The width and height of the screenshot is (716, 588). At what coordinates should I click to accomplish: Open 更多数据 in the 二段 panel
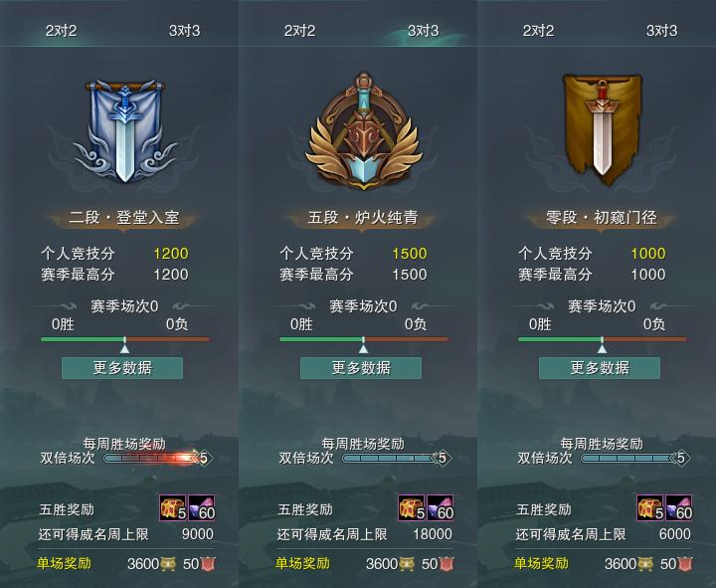[122, 368]
